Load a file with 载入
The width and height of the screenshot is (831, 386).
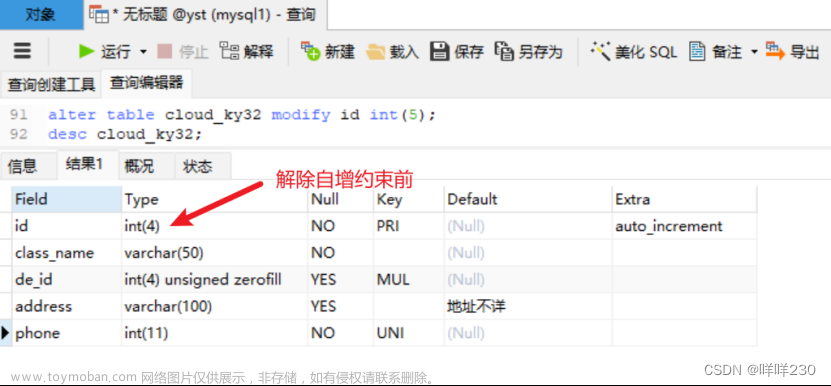coord(392,51)
